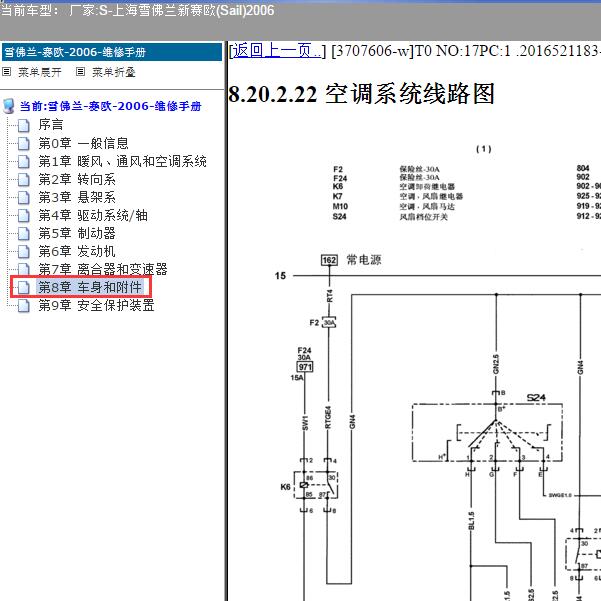Click the 雪佛兰-赛欧-2006-维修手册 panel header

pyautogui.click(x=112, y=52)
